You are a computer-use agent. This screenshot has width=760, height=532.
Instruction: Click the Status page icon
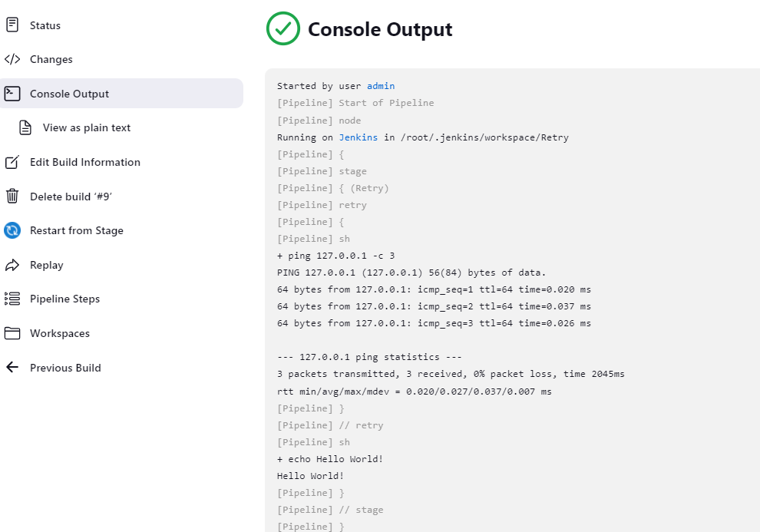(x=12, y=25)
